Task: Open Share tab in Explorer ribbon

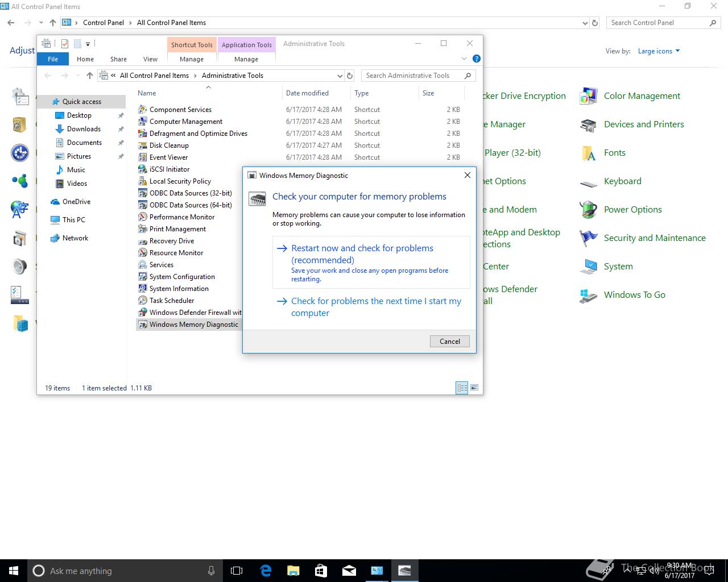Action: pyautogui.click(x=118, y=59)
